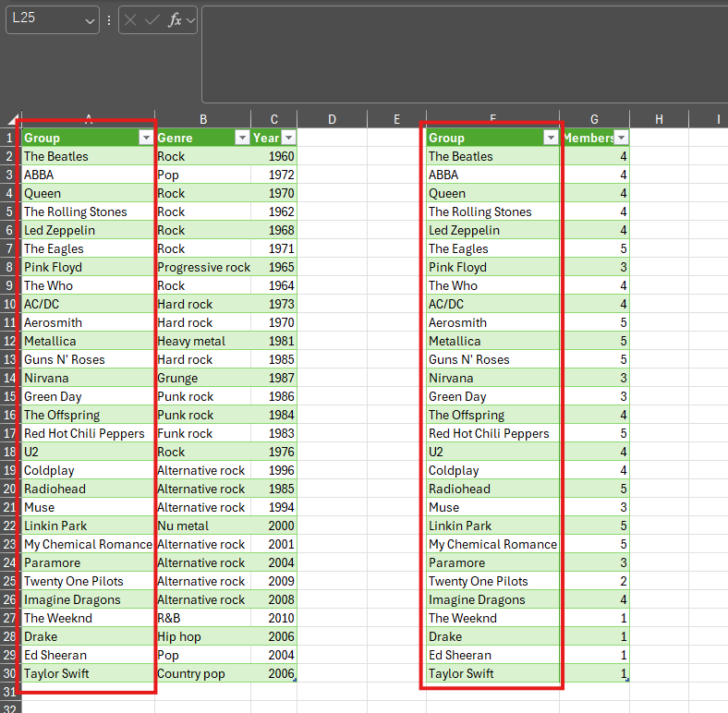This screenshot has width=728, height=713.
Task: Click the Heavy metal genre cell
Action: coord(203,341)
